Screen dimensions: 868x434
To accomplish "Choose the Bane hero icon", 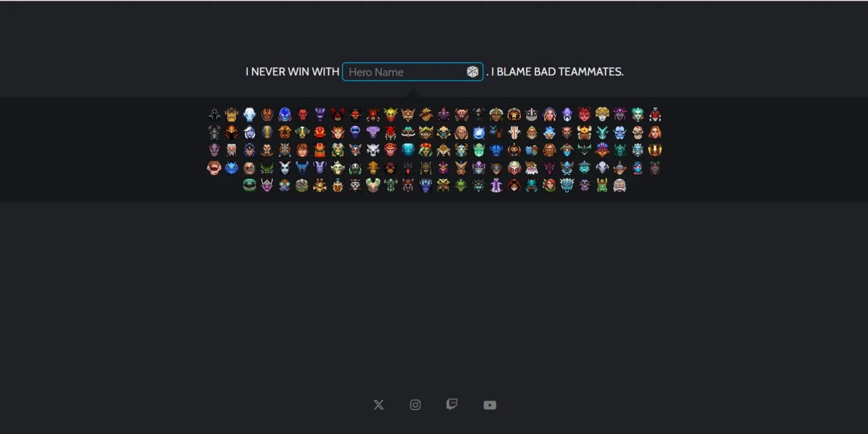I will [x=320, y=115].
